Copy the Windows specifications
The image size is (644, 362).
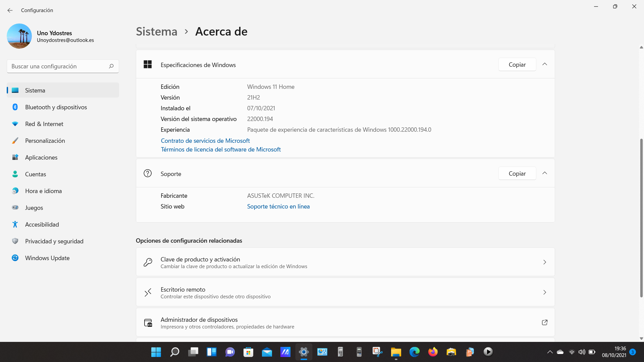tap(517, 65)
